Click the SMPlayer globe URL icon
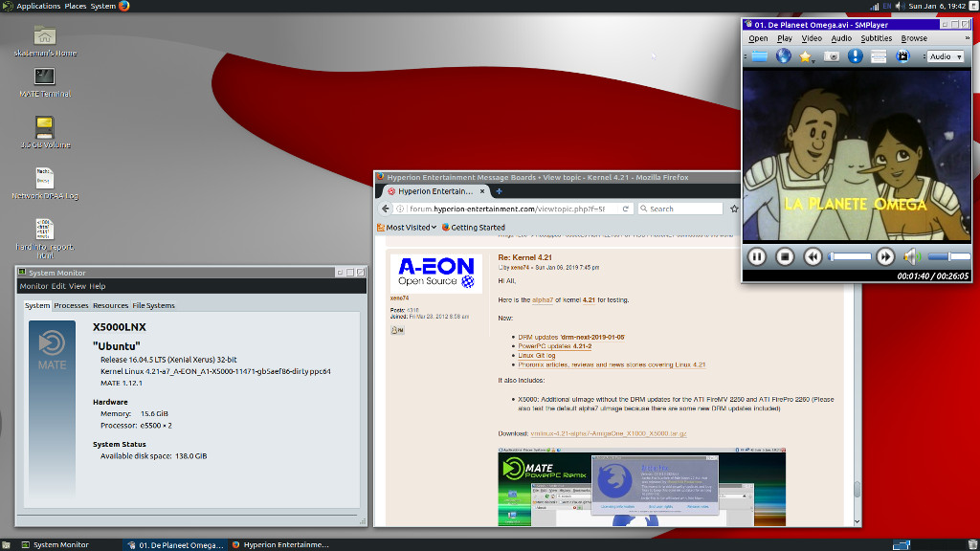This screenshot has height=551, width=980. (x=783, y=56)
